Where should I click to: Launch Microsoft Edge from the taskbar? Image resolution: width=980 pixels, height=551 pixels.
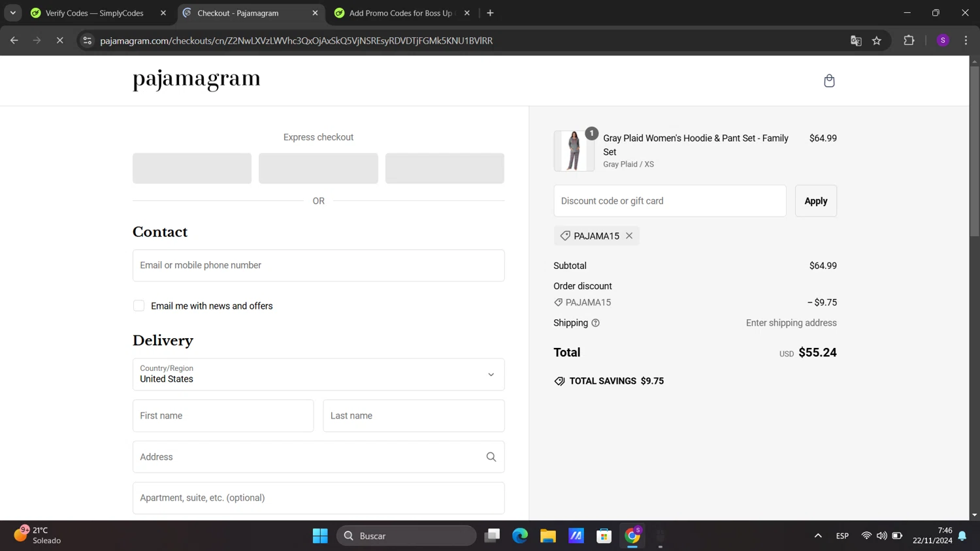click(520, 536)
